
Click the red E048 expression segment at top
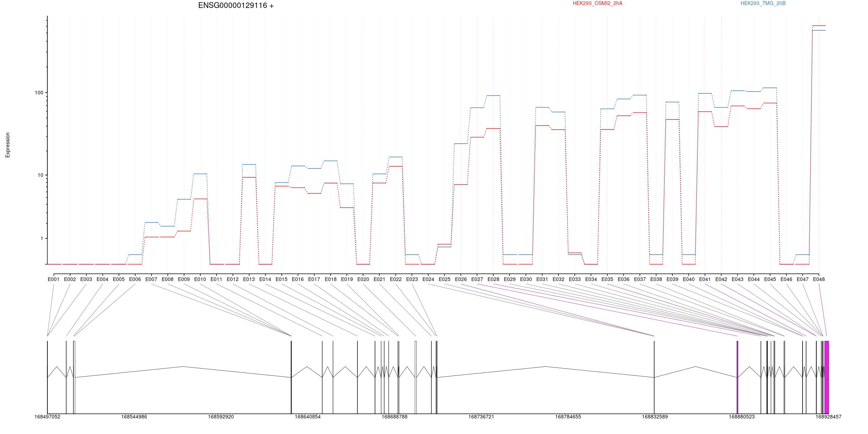coord(819,26)
